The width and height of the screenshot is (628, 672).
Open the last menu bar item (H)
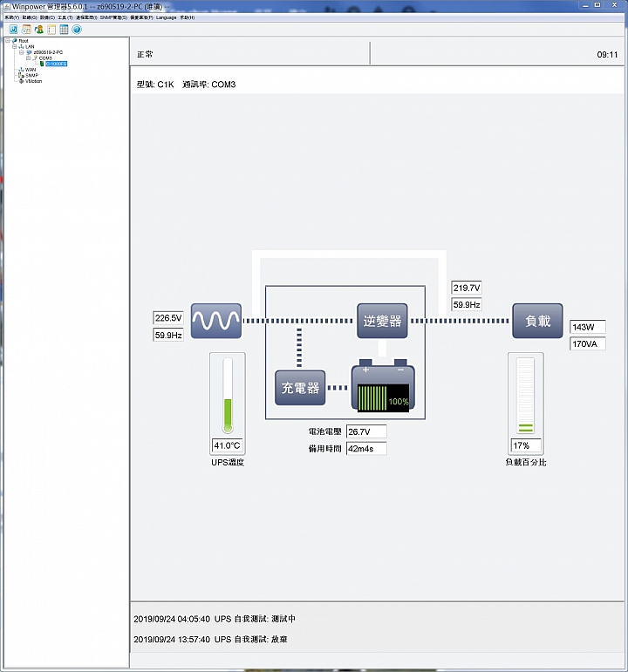tap(187, 17)
